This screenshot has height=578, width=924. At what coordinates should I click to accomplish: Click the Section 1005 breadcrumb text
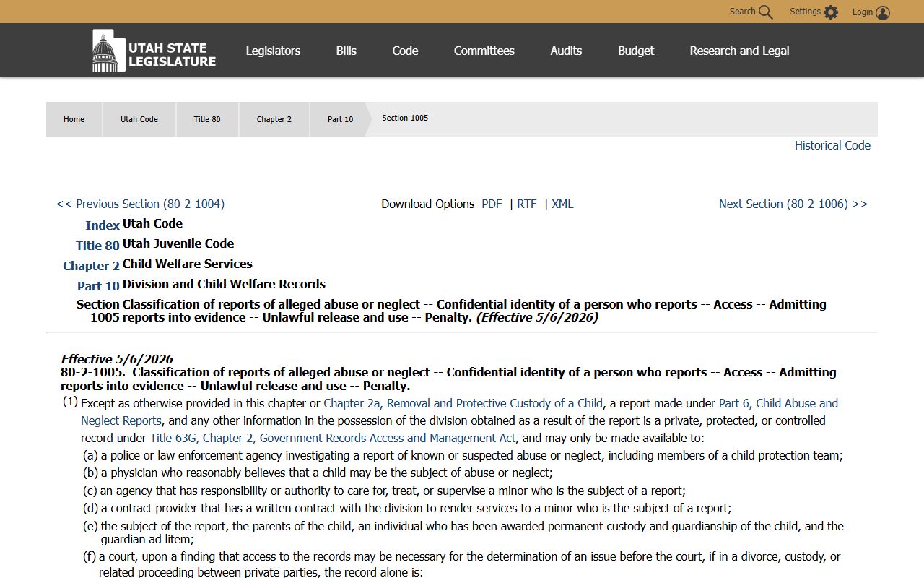pos(405,118)
